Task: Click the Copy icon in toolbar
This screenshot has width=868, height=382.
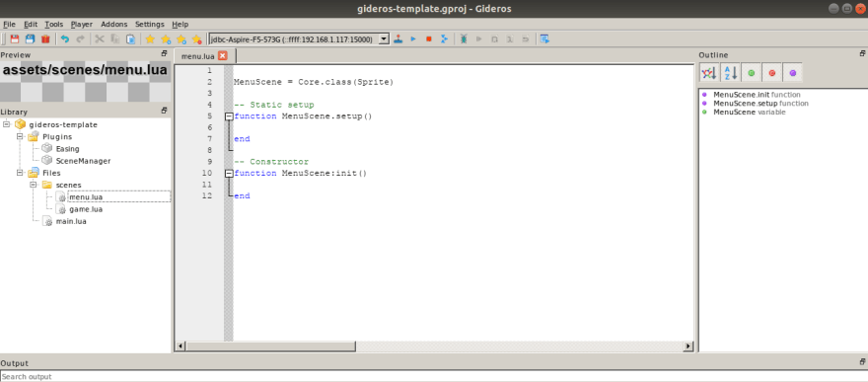Action: (115, 39)
